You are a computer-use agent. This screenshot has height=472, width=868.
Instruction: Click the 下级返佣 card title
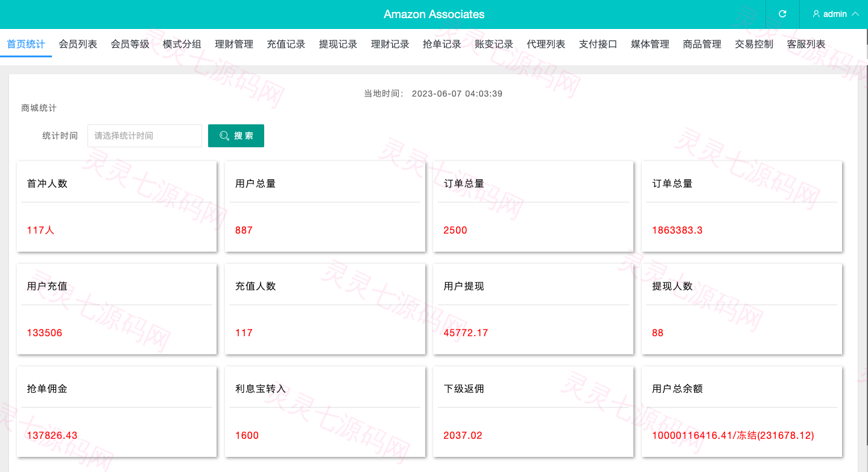[x=464, y=389]
